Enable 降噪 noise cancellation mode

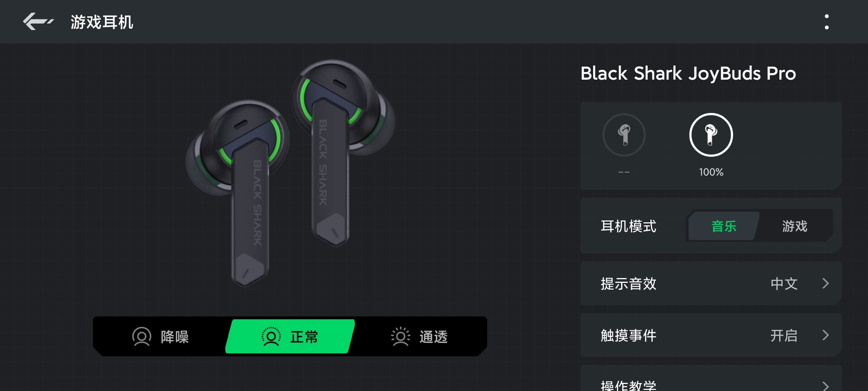pos(161,337)
